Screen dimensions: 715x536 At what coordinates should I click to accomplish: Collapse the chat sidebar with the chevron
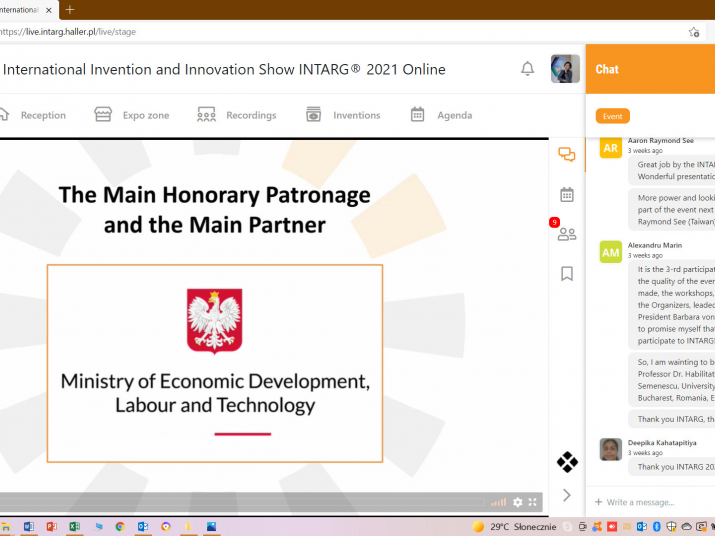click(x=567, y=495)
